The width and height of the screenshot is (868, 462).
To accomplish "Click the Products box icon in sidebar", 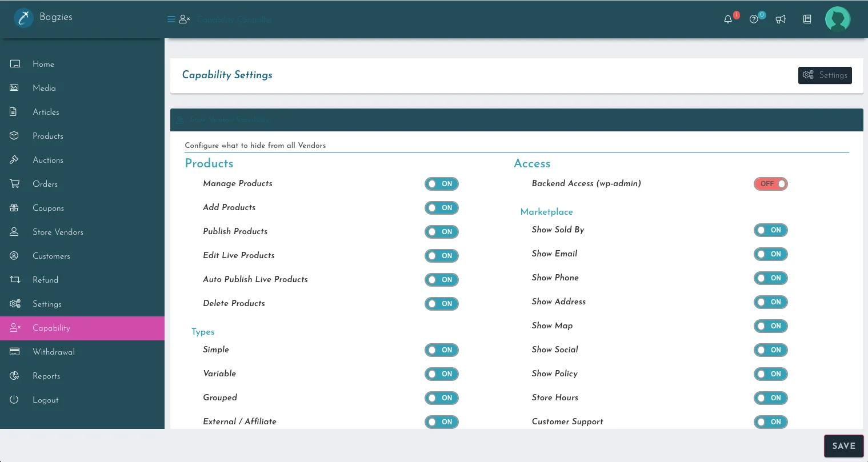I will coord(14,136).
